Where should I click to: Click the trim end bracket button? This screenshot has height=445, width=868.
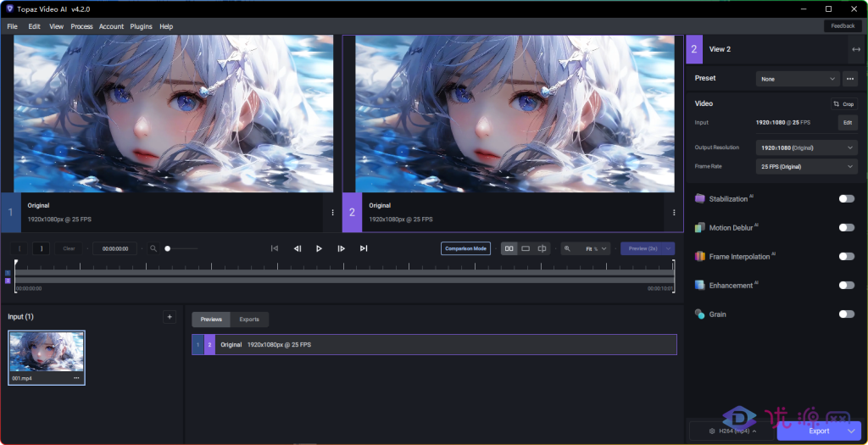click(41, 248)
